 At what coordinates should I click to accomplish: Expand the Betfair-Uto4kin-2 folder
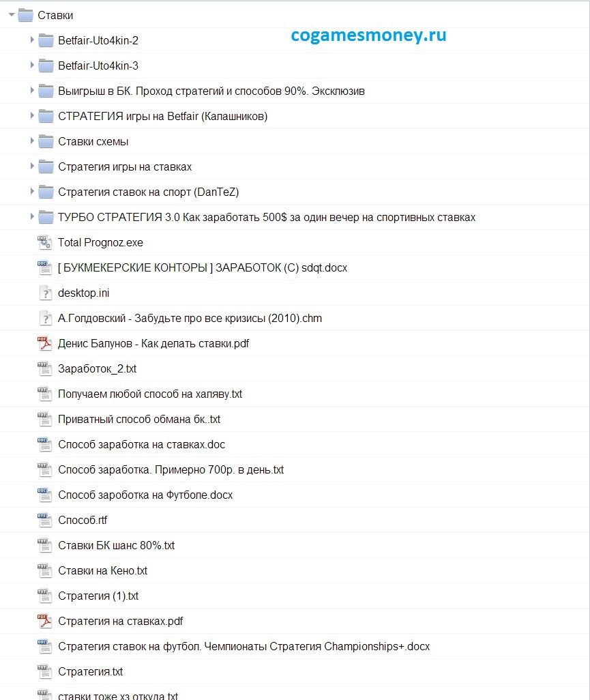(x=32, y=40)
